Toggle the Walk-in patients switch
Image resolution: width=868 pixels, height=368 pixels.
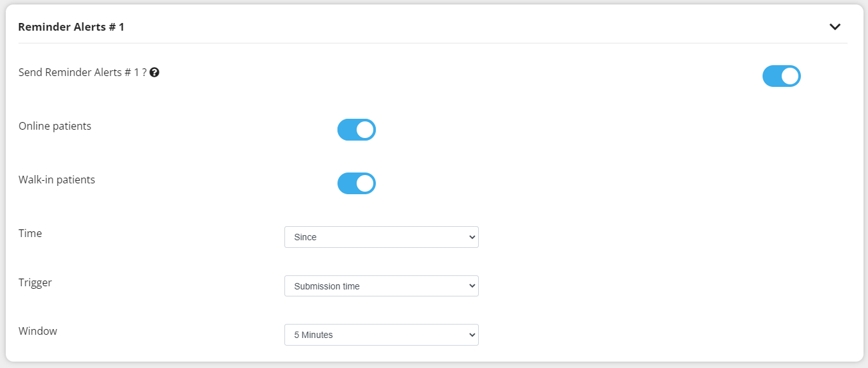pos(356,183)
